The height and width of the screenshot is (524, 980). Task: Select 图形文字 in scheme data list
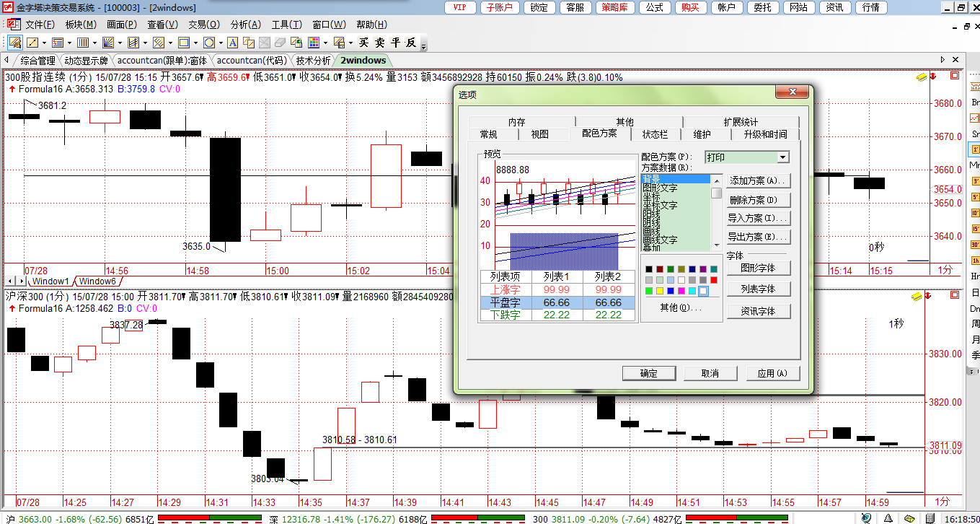click(x=660, y=188)
